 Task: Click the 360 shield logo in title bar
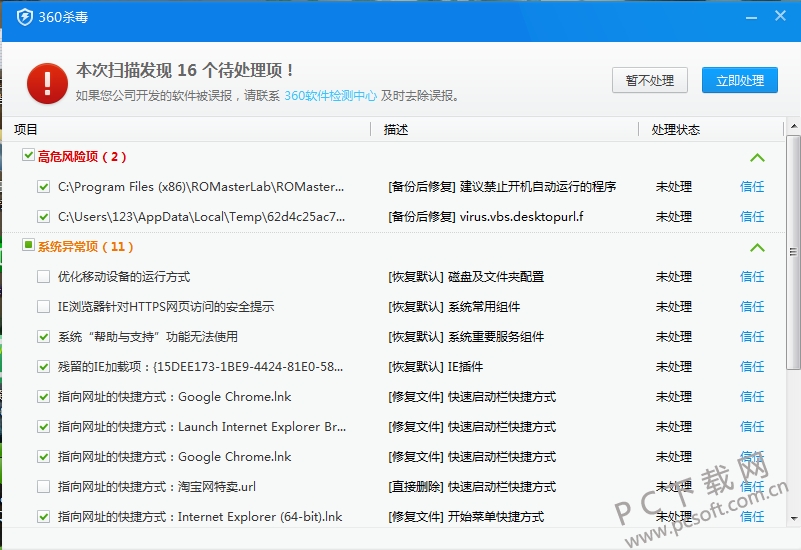(x=24, y=16)
